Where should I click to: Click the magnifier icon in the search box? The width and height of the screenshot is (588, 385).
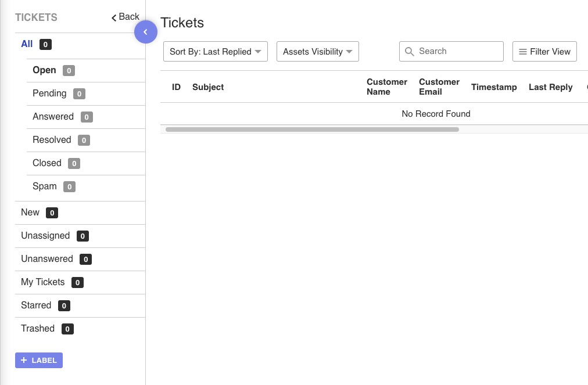(x=411, y=51)
